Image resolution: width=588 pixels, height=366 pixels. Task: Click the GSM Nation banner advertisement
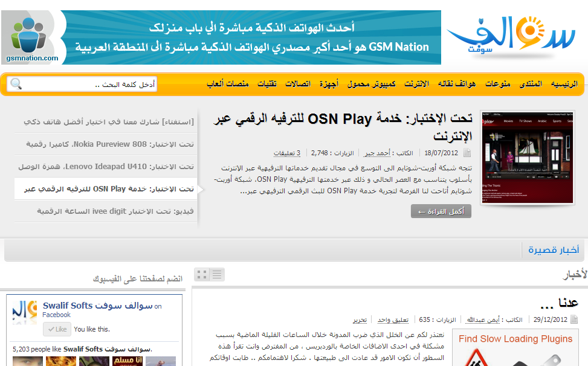pyautogui.click(x=221, y=37)
